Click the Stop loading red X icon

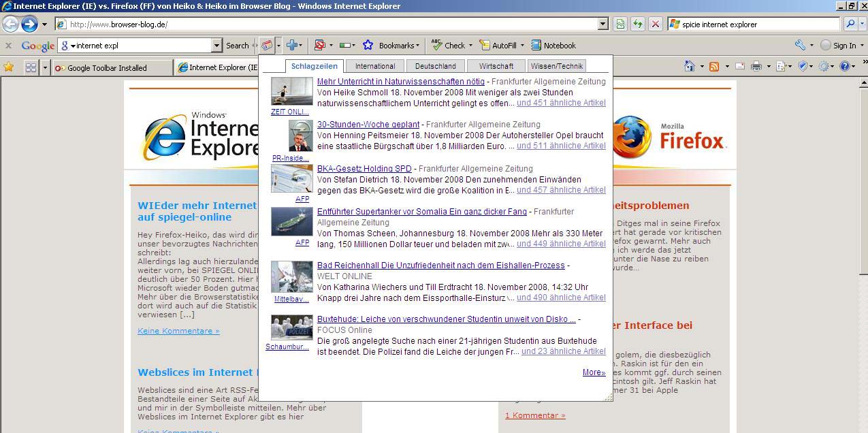click(x=655, y=24)
